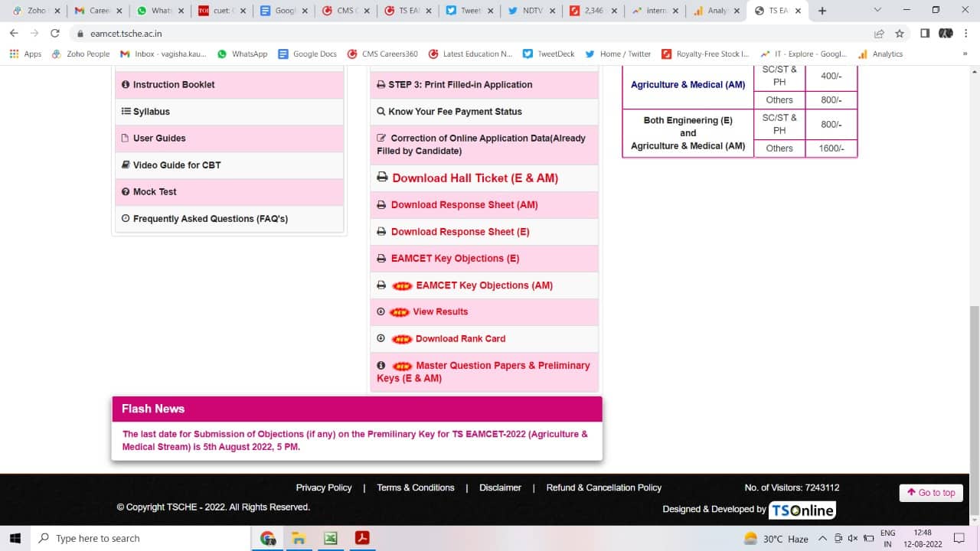Viewport: 980px width, 551px height.
Task: Click search icon beside Know Your Fee Payment
Action: [381, 112]
